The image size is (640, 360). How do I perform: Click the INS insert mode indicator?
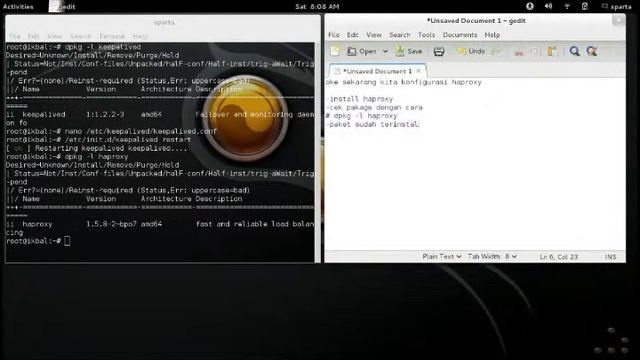click(x=610, y=257)
